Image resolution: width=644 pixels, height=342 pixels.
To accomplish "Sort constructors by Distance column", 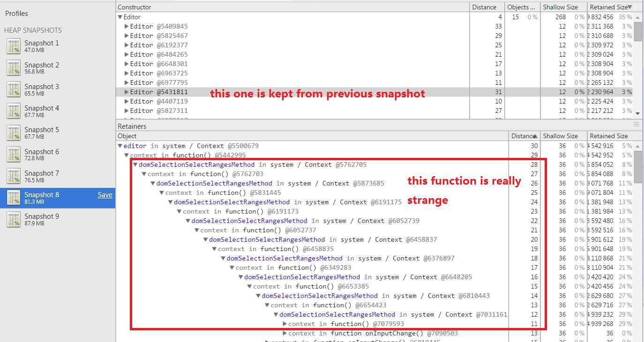I will point(487,7).
